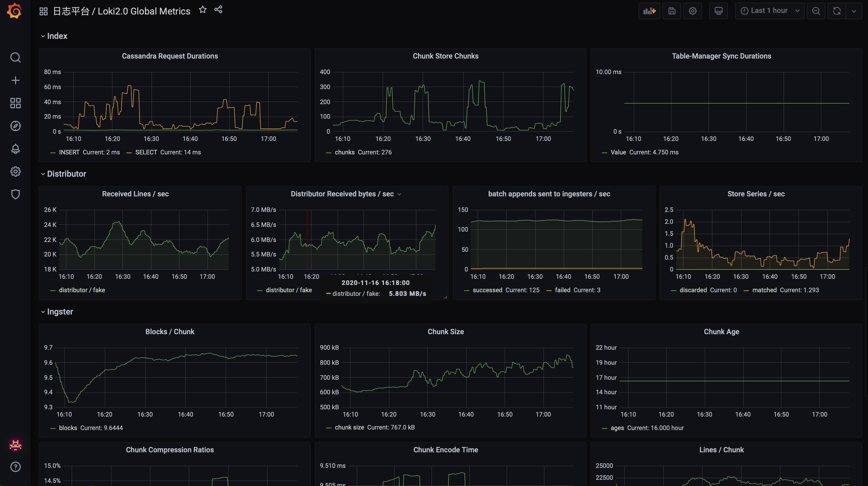
Task: Click the Create plus icon in sidebar
Action: point(15,80)
